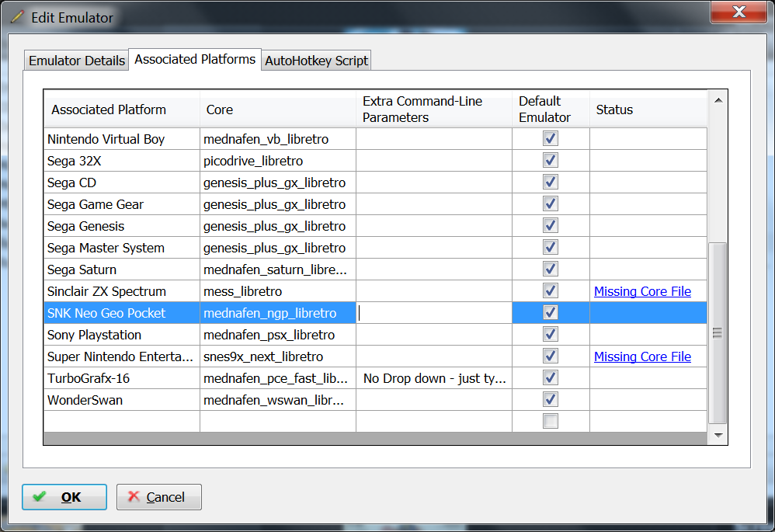The image size is (775, 532).
Task: Toggle Default Emulator for WonderSwan
Action: (x=551, y=399)
